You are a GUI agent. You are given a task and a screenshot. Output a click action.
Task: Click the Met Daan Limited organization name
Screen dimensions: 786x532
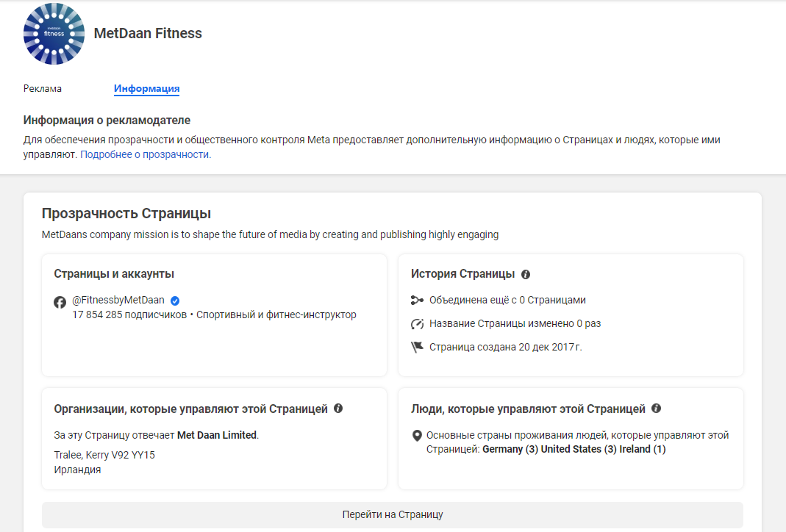tap(217, 435)
